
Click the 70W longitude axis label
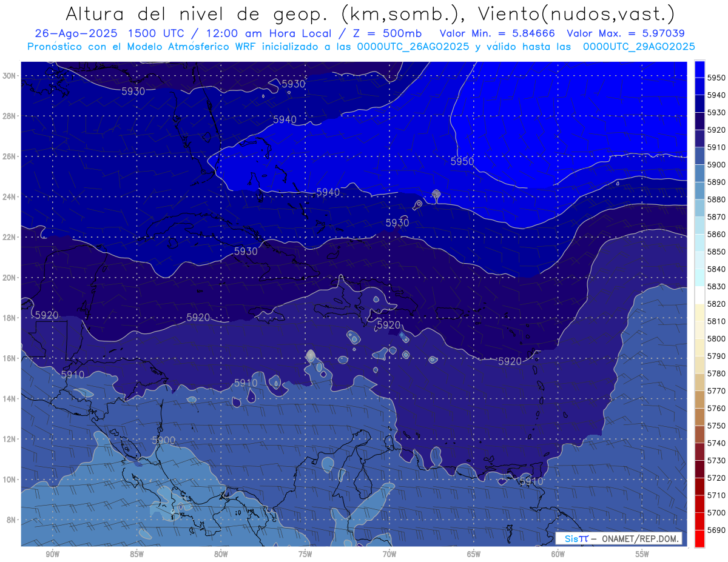coord(389,555)
